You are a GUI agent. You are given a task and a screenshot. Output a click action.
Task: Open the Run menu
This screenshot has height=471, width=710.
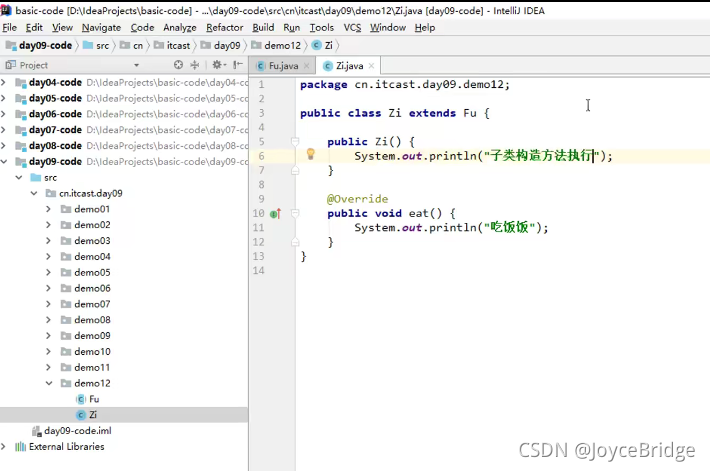292,28
